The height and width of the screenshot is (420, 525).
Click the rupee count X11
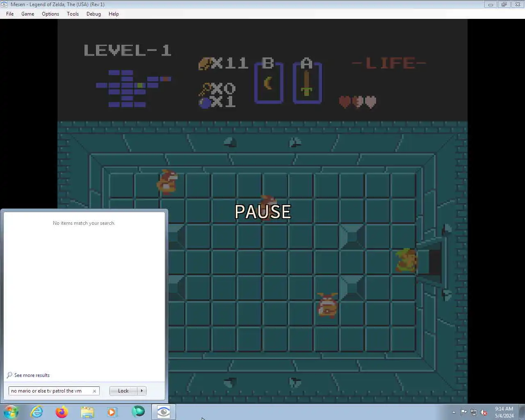click(x=230, y=63)
